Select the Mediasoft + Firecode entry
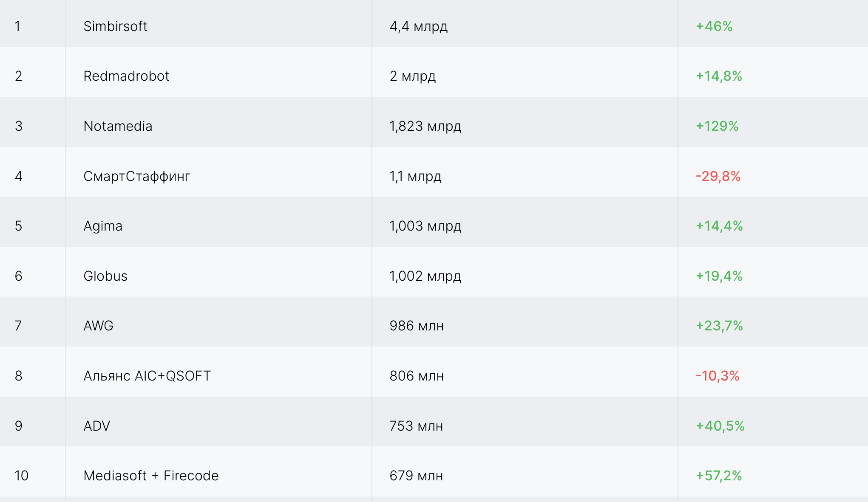This screenshot has width=868, height=502. (x=151, y=476)
